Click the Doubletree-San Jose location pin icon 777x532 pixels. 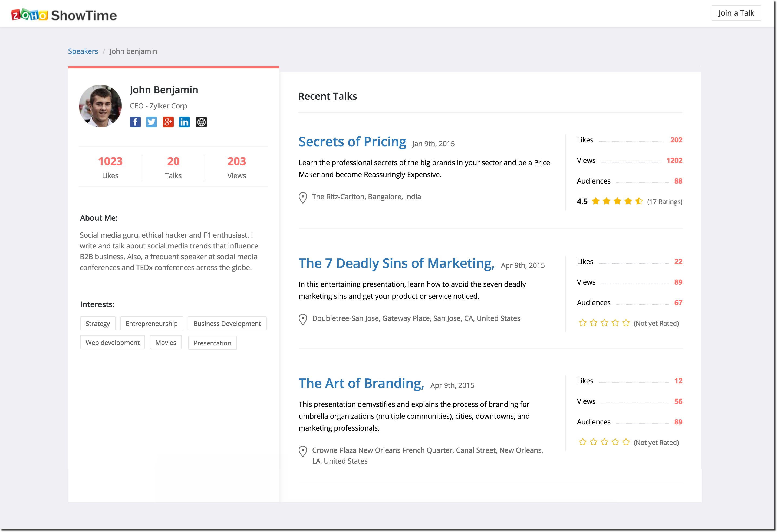302,319
